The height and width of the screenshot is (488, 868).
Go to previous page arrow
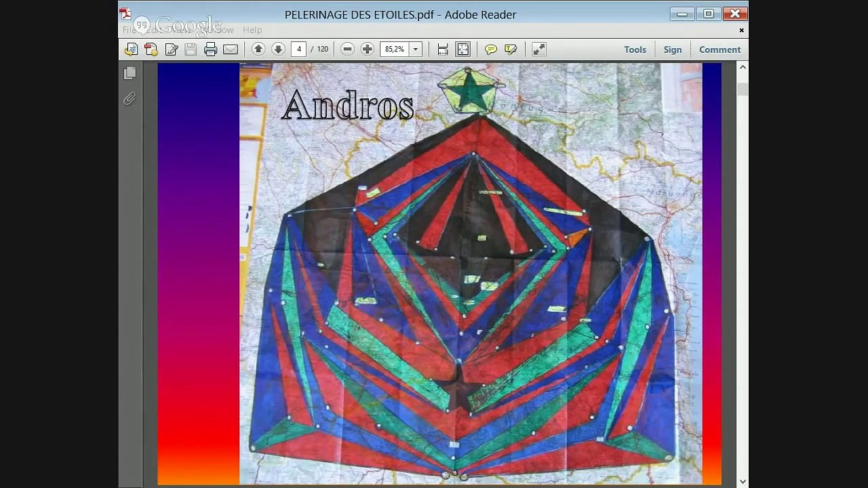(258, 49)
